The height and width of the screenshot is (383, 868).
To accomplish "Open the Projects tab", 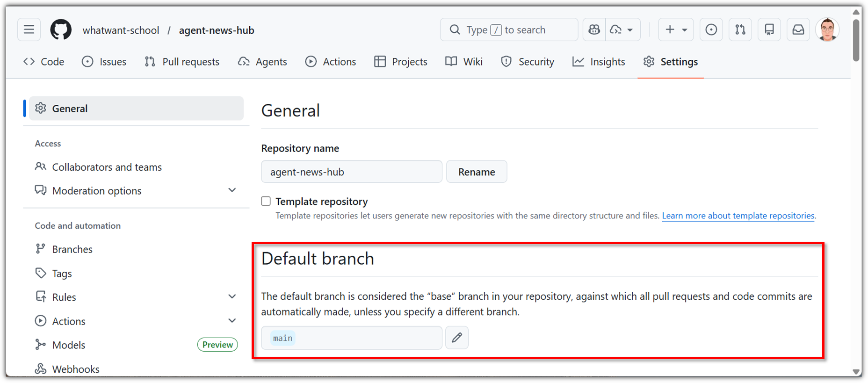I will coord(401,62).
